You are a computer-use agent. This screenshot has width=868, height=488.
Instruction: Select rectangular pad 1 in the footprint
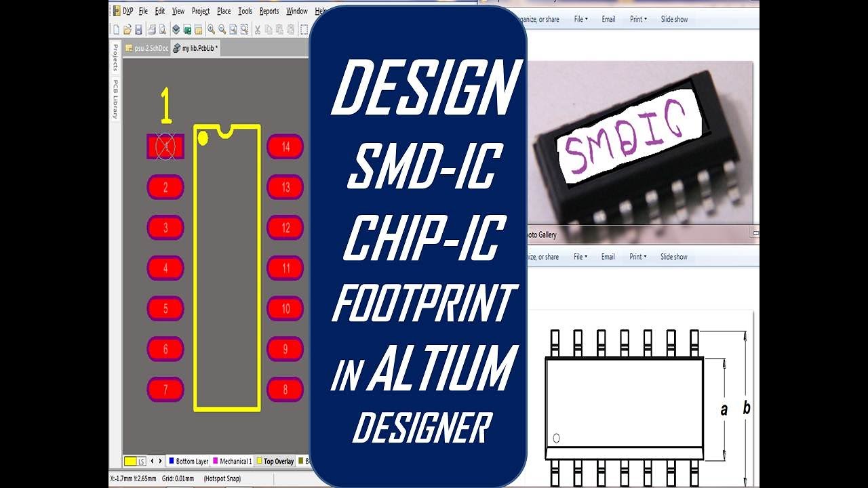pyautogui.click(x=165, y=146)
